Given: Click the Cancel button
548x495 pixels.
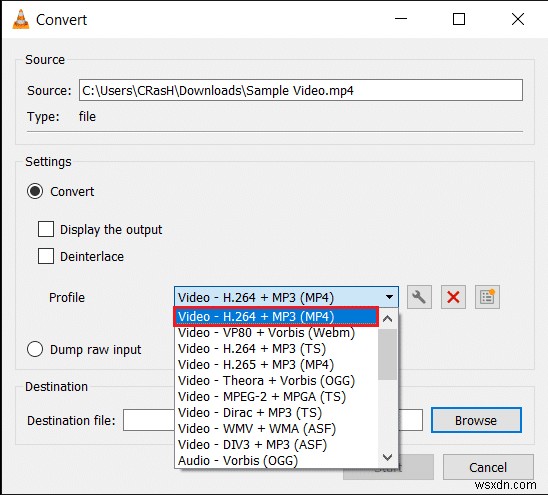Looking at the screenshot, I should pos(488,467).
